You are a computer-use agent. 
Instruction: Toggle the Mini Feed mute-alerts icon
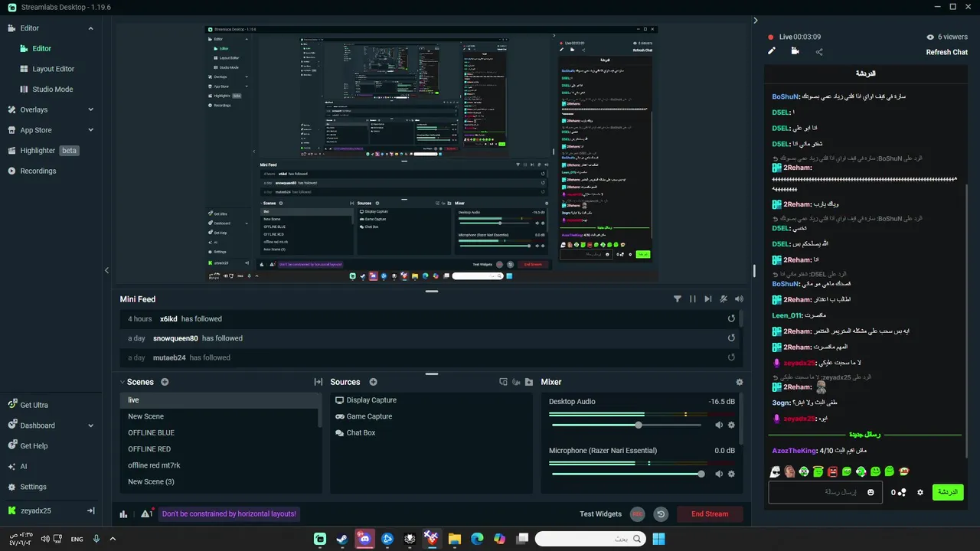point(724,299)
